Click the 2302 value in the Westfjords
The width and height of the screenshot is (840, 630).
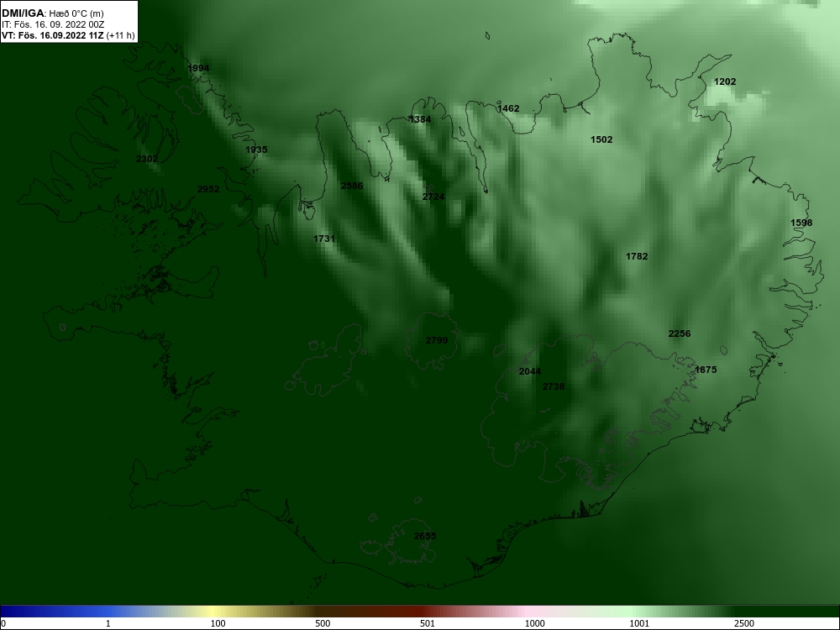[147, 159]
